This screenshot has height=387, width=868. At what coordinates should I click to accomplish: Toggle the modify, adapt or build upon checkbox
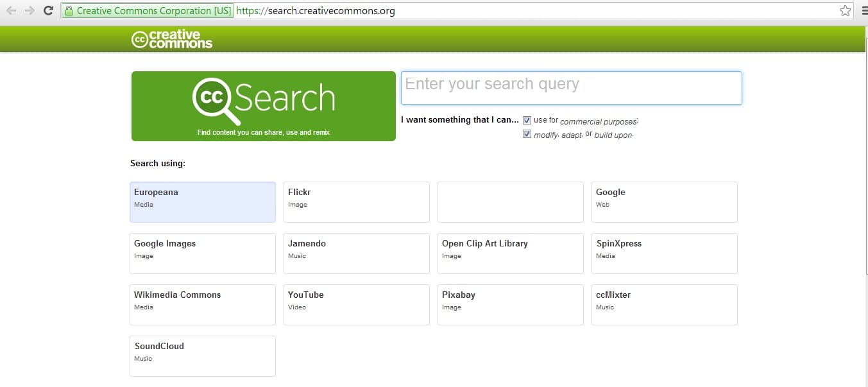527,134
